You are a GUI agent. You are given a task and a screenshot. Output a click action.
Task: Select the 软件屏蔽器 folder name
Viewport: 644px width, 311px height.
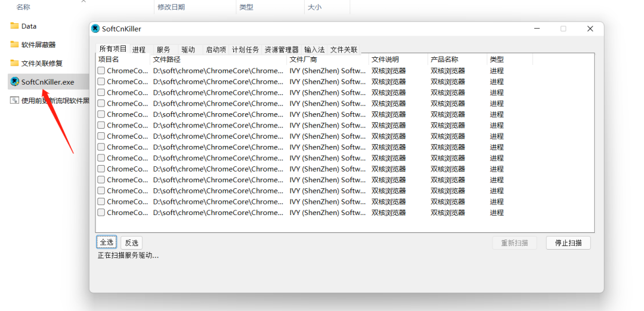tap(39, 44)
